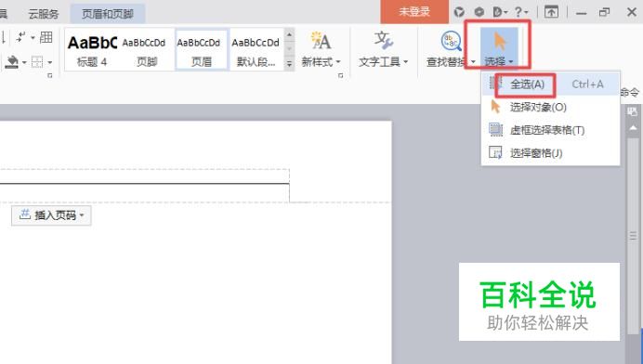Image resolution: width=643 pixels, height=364 pixels.
Task: Open the 查找替换 dropdown arrow
Action: [473, 62]
